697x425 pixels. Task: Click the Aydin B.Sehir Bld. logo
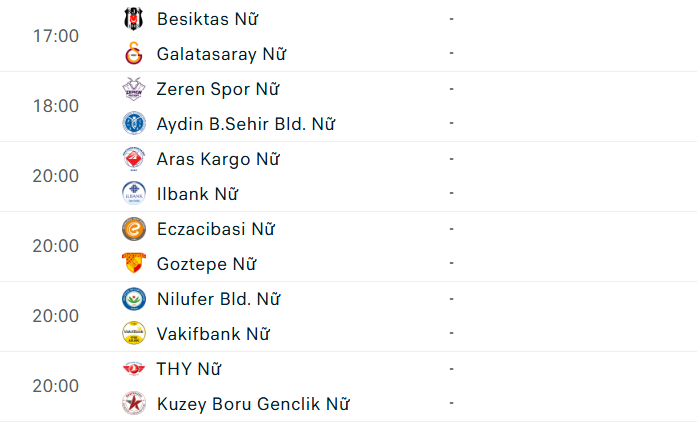pyautogui.click(x=133, y=124)
